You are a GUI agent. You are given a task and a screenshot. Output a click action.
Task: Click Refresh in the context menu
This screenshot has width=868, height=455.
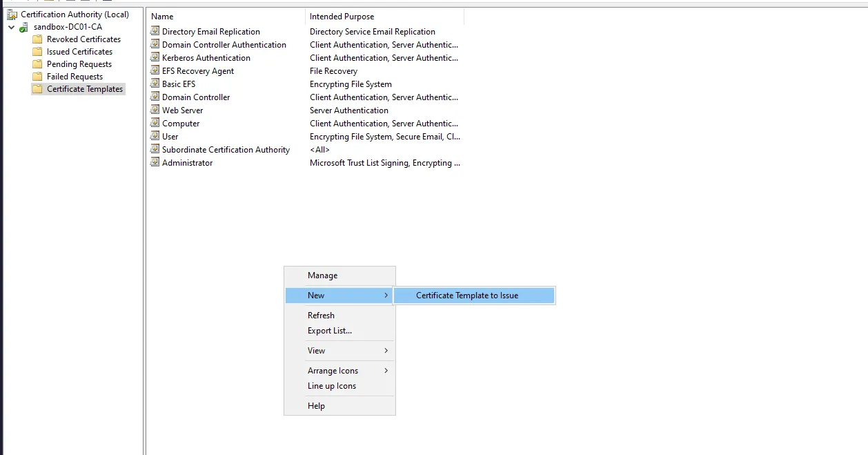(x=321, y=316)
